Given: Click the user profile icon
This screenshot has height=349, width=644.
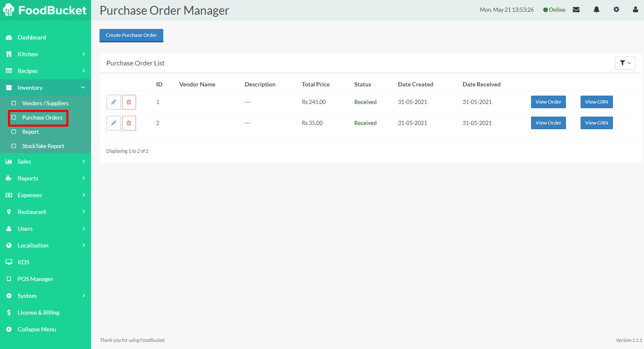Looking at the screenshot, I should pyautogui.click(x=635, y=10).
